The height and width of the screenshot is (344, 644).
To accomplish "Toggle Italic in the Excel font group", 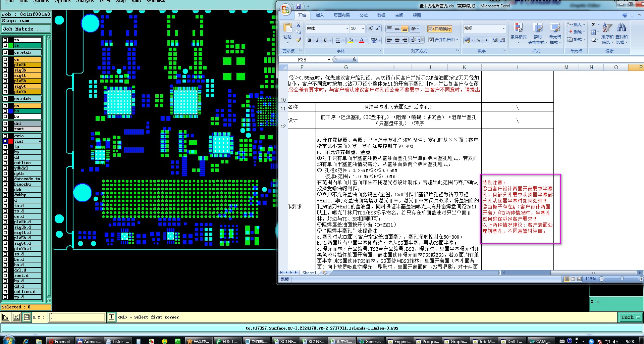I will pos(317,40).
